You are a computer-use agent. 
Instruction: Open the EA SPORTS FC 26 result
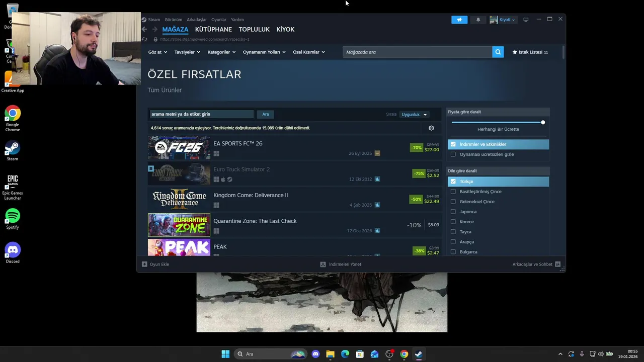point(294,148)
